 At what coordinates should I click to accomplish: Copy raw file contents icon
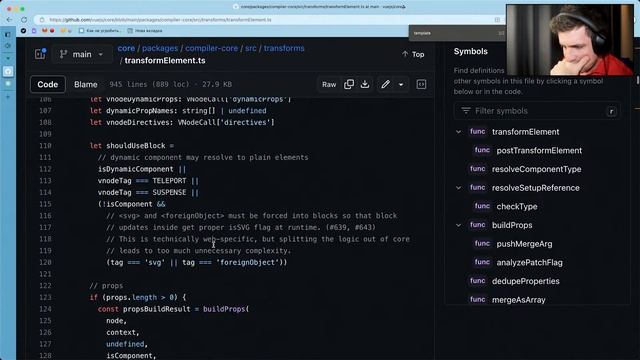point(349,84)
